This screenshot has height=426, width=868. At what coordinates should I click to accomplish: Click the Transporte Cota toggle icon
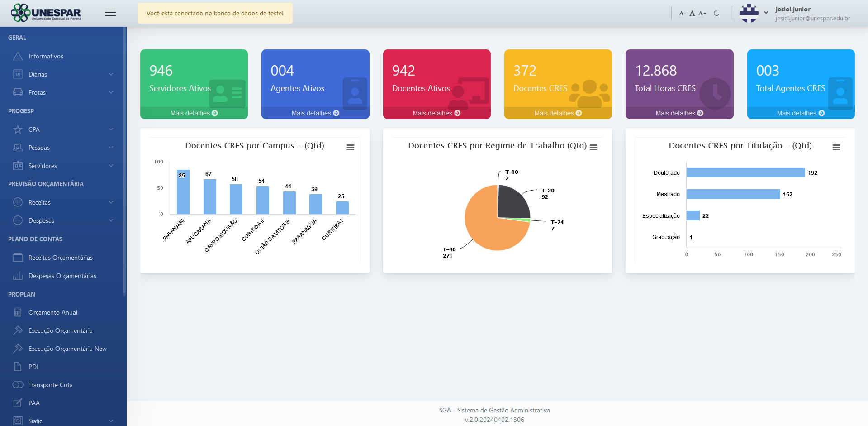point(18,385)
